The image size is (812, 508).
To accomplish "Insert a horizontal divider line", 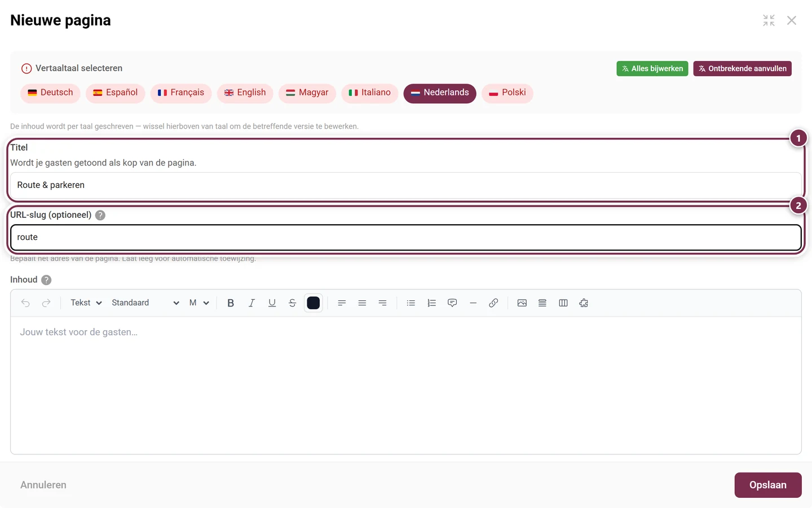I will pos(473,303).
